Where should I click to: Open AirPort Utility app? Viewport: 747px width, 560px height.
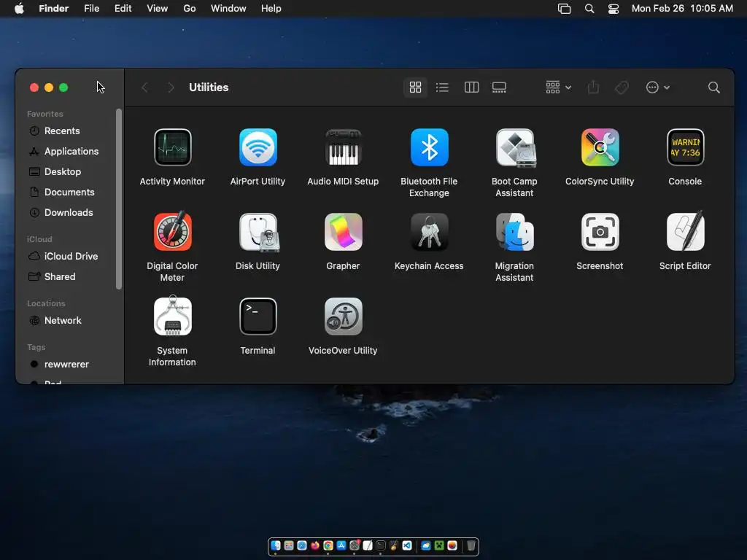258,147
